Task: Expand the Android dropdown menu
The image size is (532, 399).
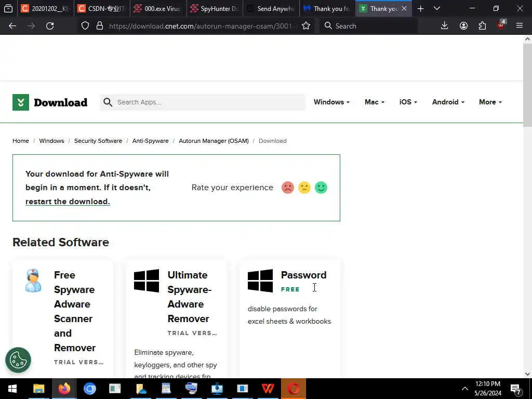Action: (448, 102)
